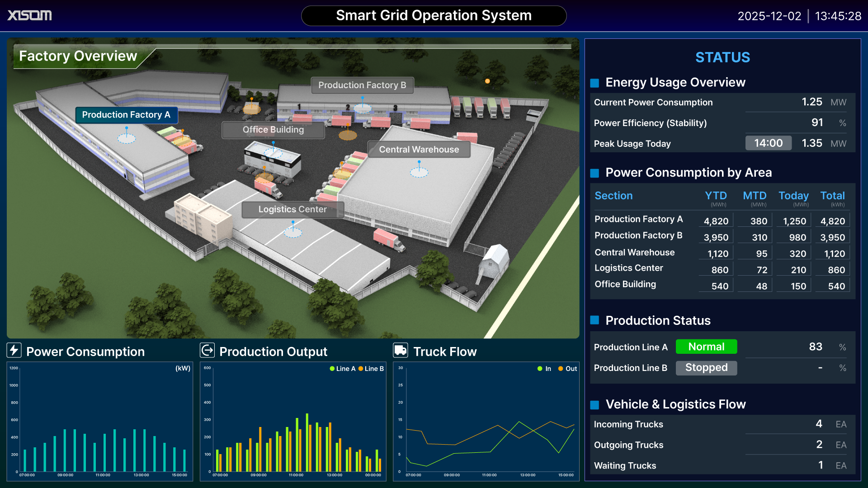Image resolution: width=868 pixels, height=488 pixels.
Task: Click the blue square icon next to Energy Usage Overview
Action: point(594,83)
